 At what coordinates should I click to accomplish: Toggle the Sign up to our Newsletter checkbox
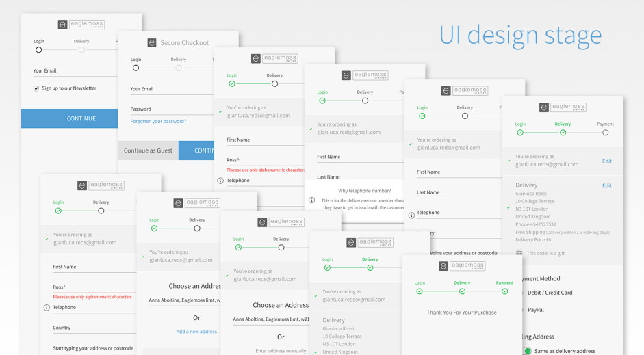click(x=36, y=88)
